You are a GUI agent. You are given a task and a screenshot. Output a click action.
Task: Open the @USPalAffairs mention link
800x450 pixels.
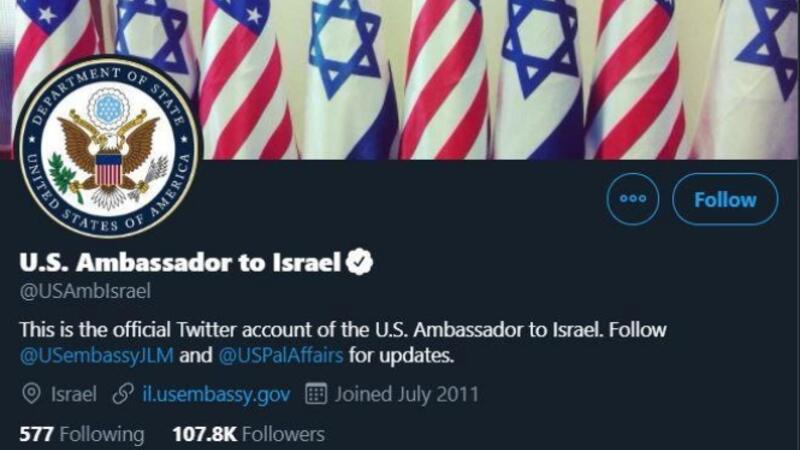tap(281, 355)
